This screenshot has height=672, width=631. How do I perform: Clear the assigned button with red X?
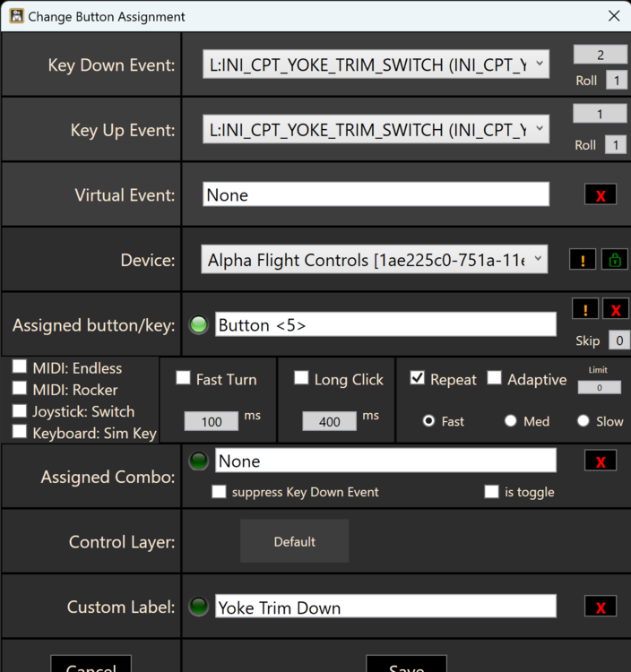point(615,309)
